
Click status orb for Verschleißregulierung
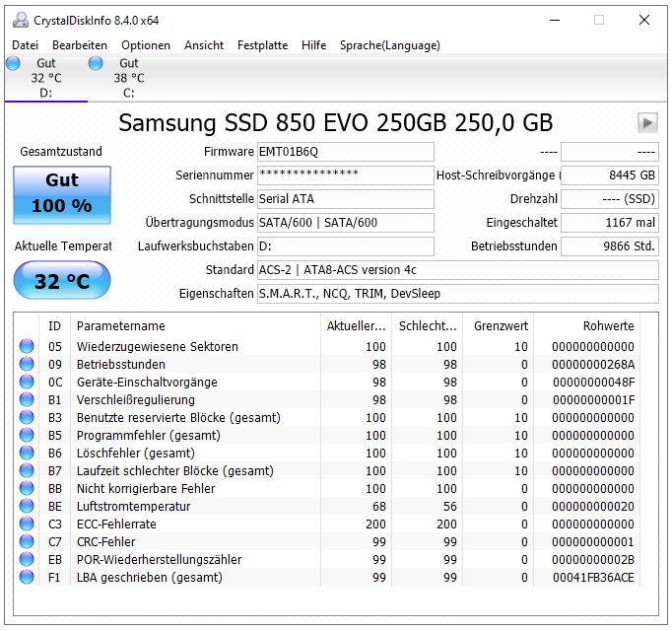(x=27, y=399)
